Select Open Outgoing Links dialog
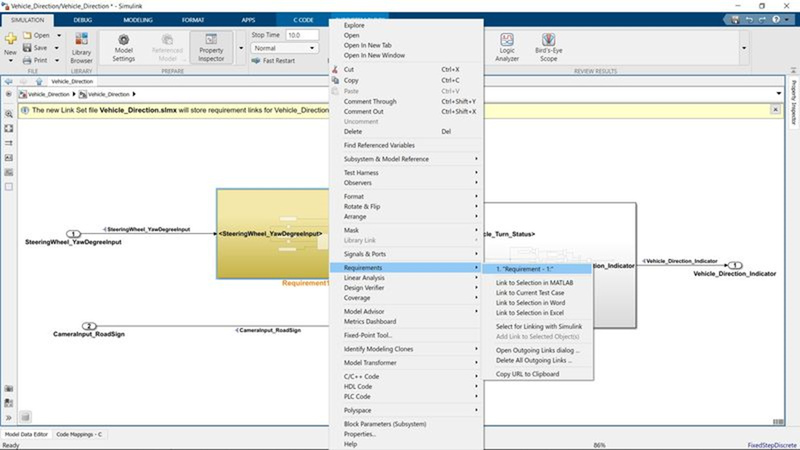 (537, 351)
